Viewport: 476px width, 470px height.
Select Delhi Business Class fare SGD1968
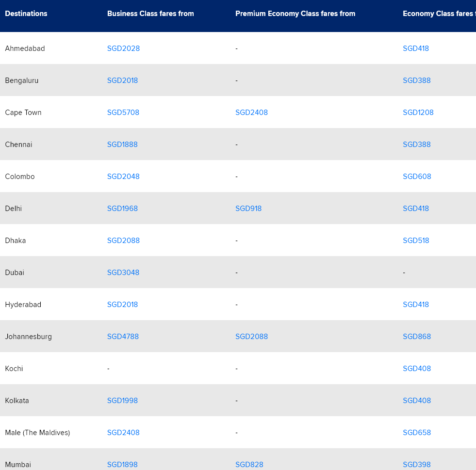coord(122,209)
